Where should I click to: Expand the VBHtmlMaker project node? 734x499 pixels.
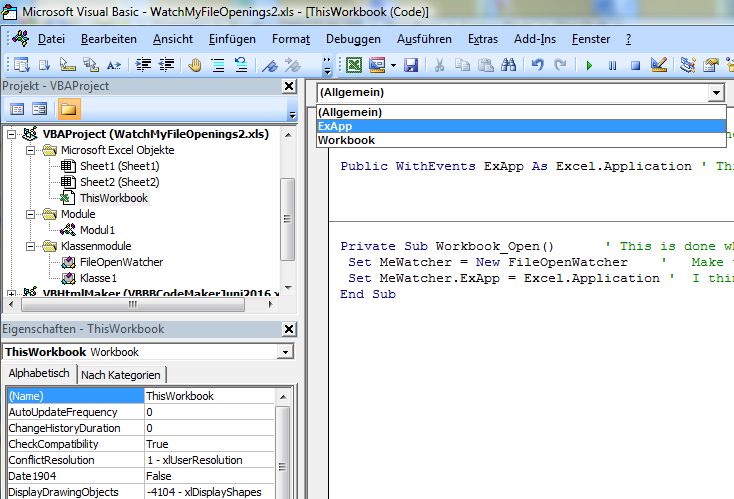pos(12,294)
